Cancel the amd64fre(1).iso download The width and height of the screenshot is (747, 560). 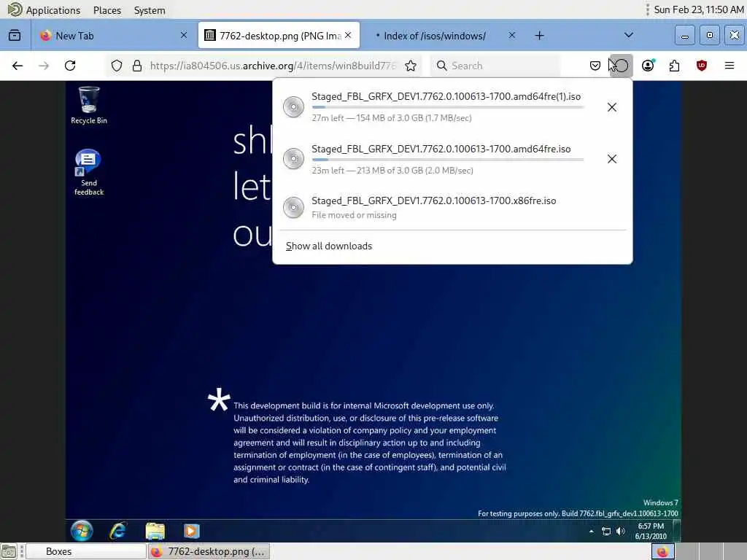(612, 107)
